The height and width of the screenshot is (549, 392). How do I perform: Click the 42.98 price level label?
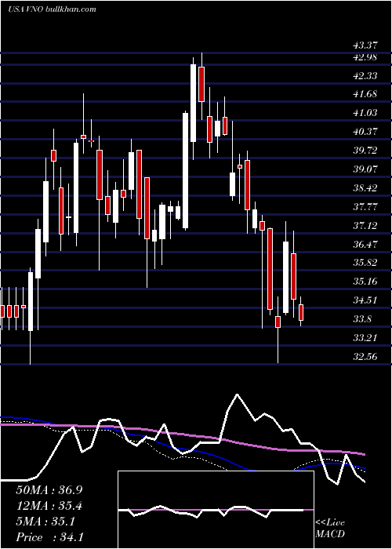point(365,57)
